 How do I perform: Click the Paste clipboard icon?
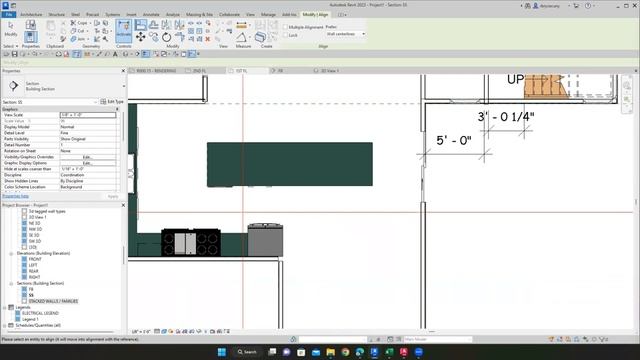click(x=51, y=29)
